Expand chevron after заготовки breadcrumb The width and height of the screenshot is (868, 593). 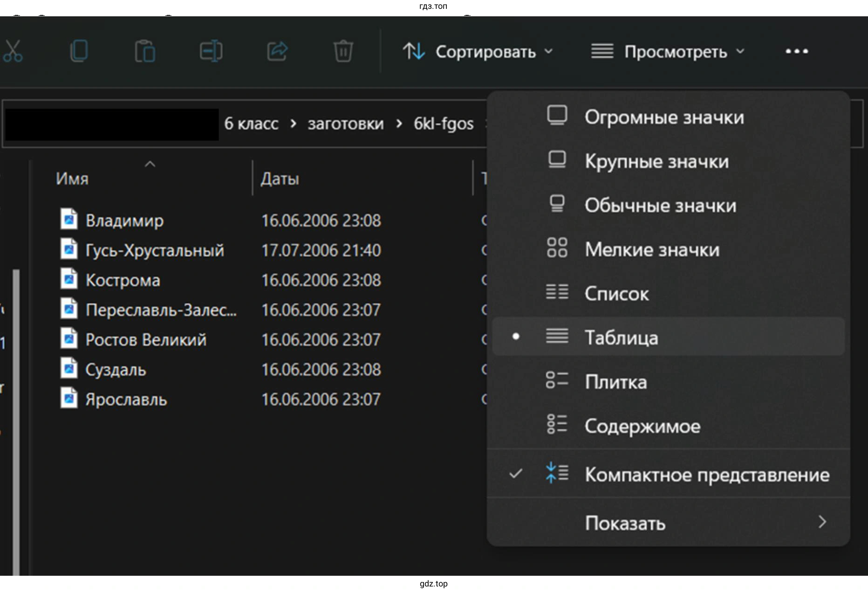point(399,124)
